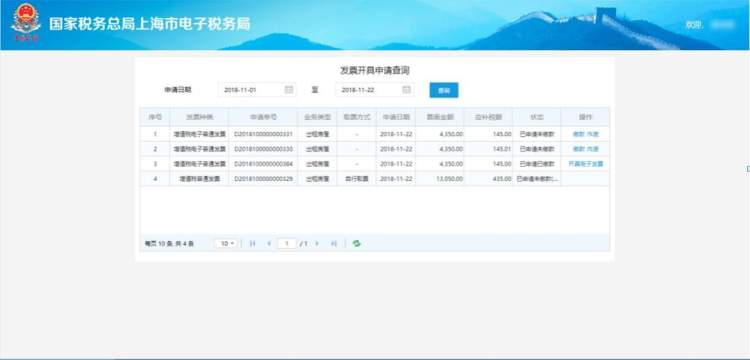Click the 申请日期 label beside date fields

178,90
